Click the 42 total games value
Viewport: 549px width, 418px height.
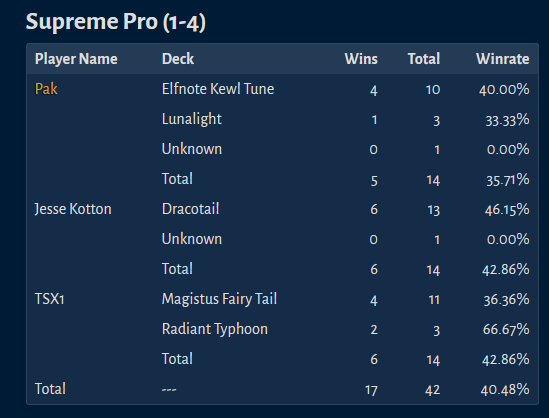432,390
